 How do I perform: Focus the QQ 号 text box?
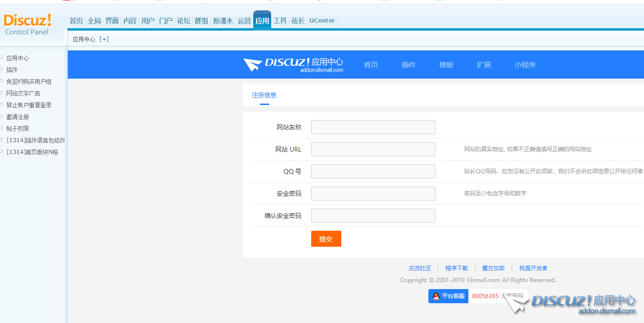373,171
